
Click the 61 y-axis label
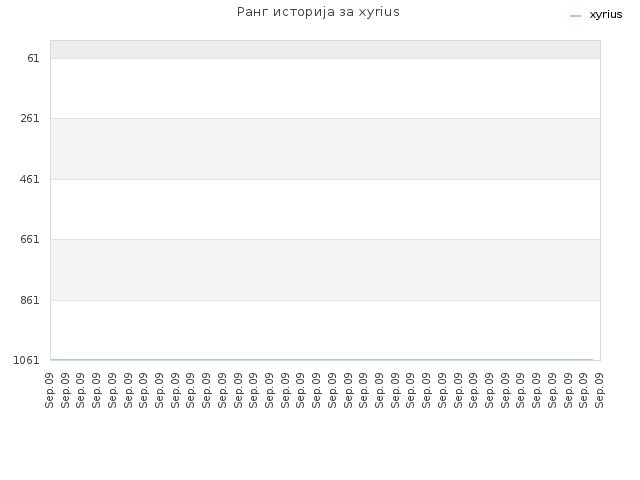[x=33, y=58]
